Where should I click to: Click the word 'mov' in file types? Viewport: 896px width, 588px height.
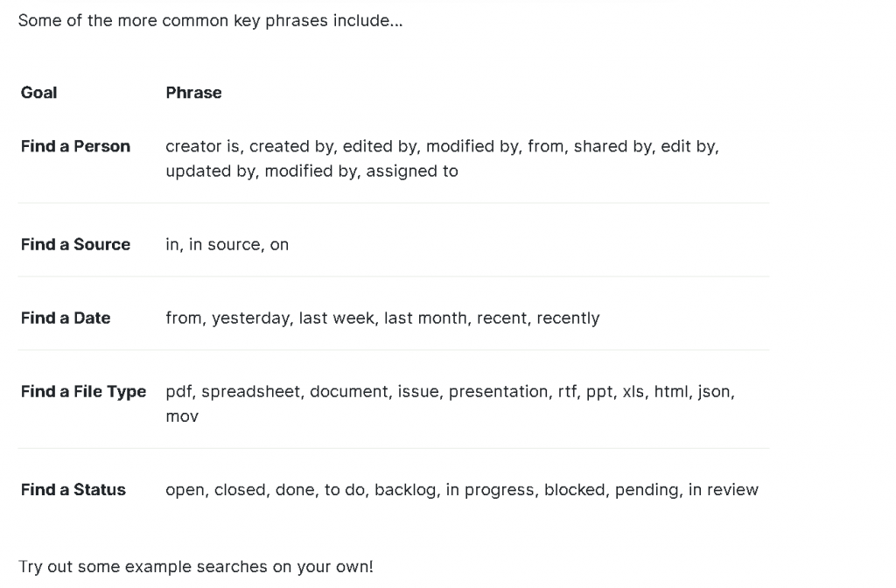182,416
